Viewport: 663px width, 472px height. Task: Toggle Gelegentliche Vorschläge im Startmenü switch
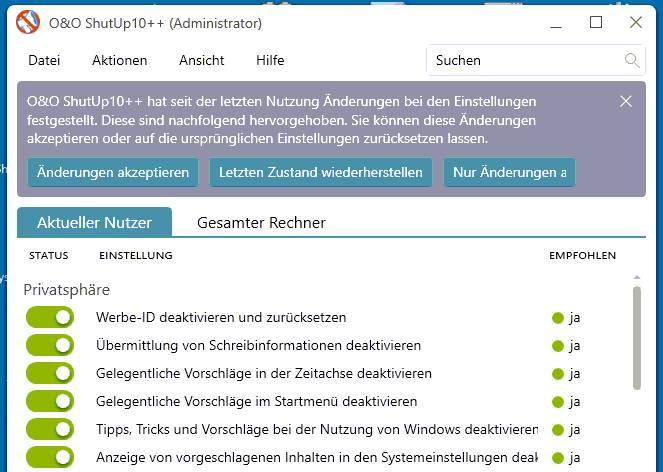pyautogui.click(x=50, y=401)
